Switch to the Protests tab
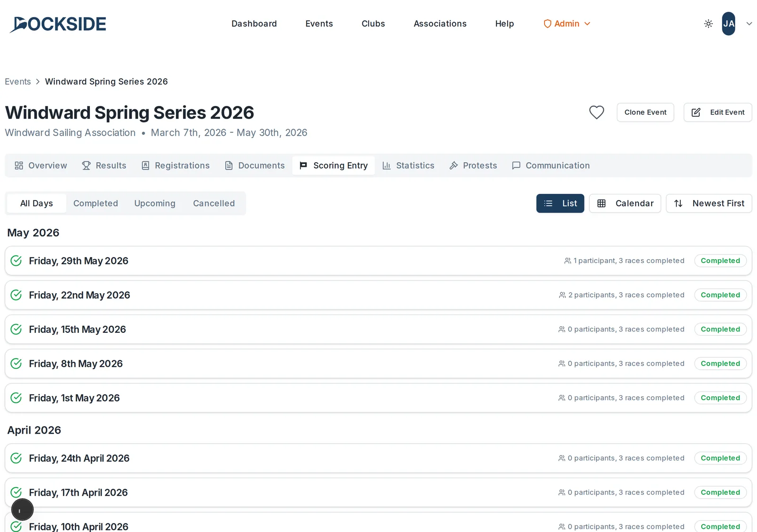The height and width of the screenshot is (532, 757). [x=473, y=166]
